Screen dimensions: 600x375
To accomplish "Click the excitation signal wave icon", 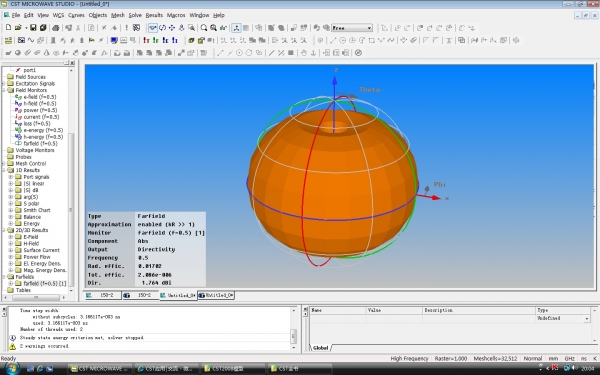I will [31, 40].
